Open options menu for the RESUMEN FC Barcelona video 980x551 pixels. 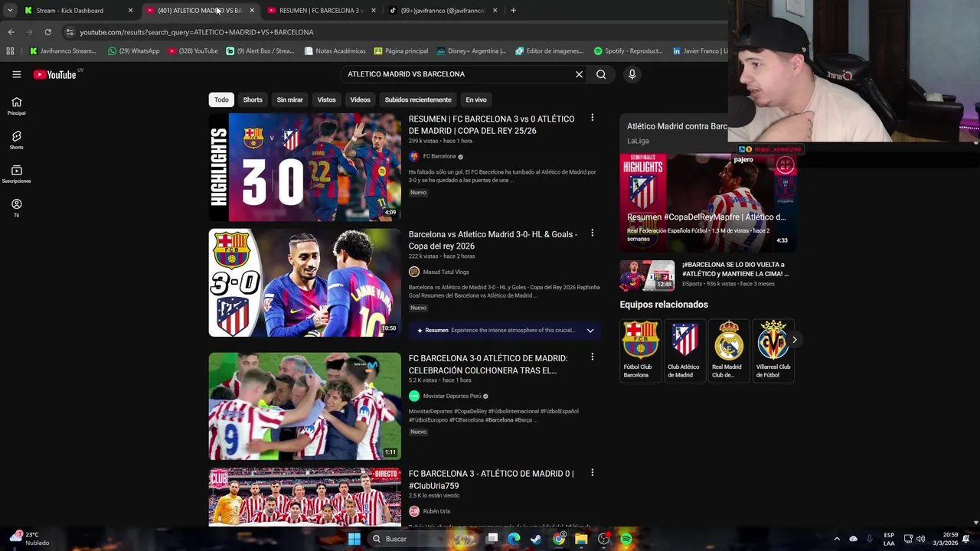[592, 118]
